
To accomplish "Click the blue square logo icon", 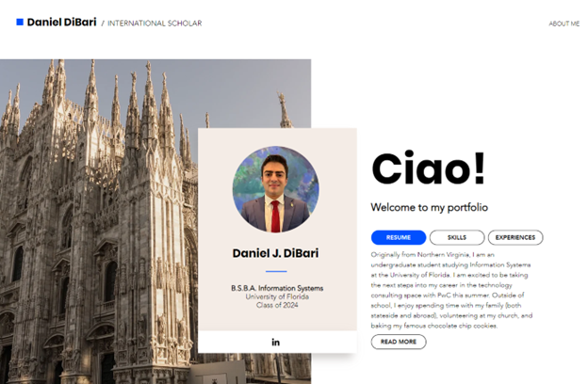I will [x=20, y=22].
